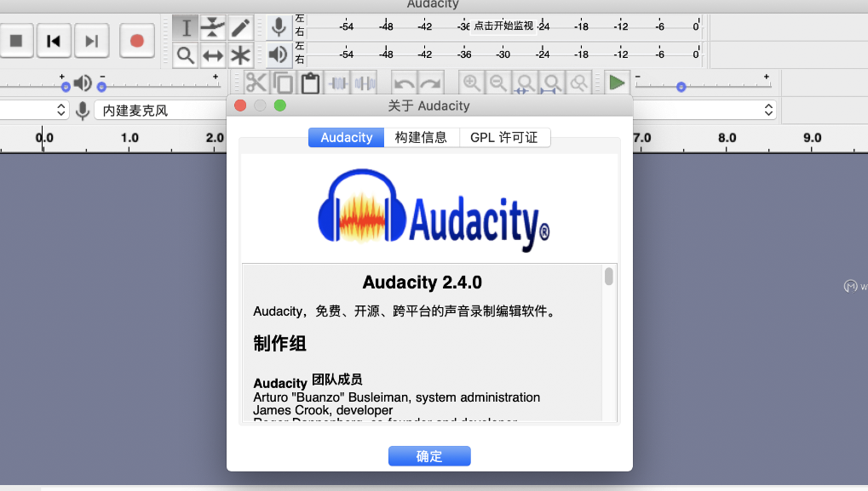The width and height of the screenshot is (868, 491).
Task: Skip to start of track
Action: click(x=54, y=41)
